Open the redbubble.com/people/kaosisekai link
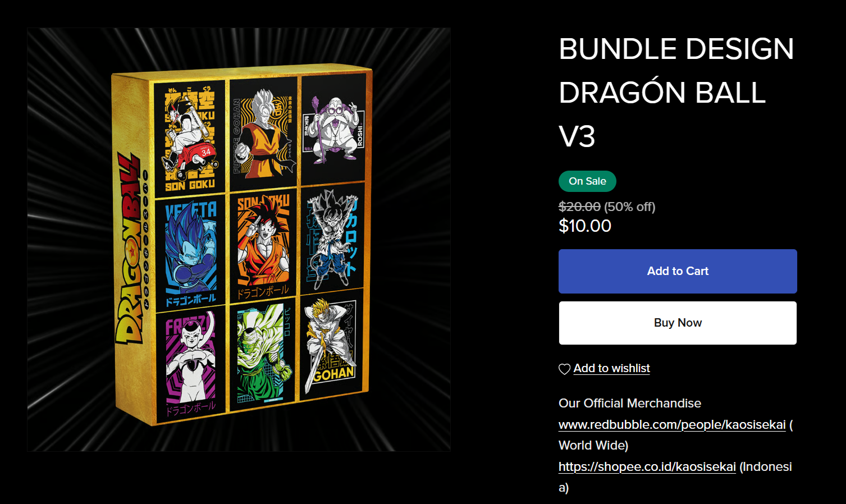The height and width of the screenshot is (504, 846). click(672, 424)
